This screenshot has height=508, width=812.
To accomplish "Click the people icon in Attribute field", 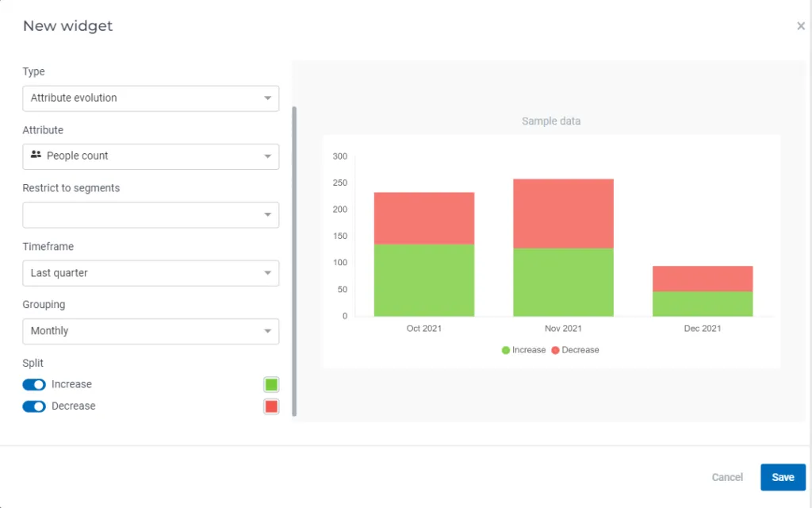I will [36, 155].
